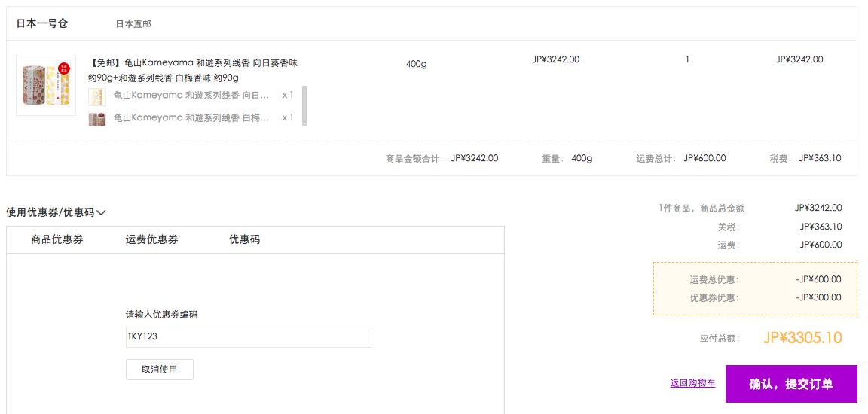The height and width of the screenshot is (414, 868).
Task: Collapse the 使用优惠券/优惠码 section chevron
Action: pos(101,212)
